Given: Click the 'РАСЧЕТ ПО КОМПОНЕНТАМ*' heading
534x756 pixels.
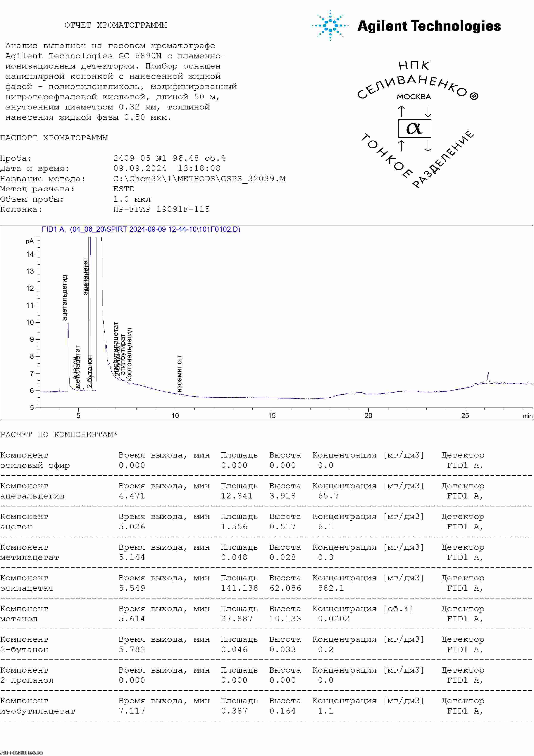Looking at the screenshot, I should click(59, 435).
